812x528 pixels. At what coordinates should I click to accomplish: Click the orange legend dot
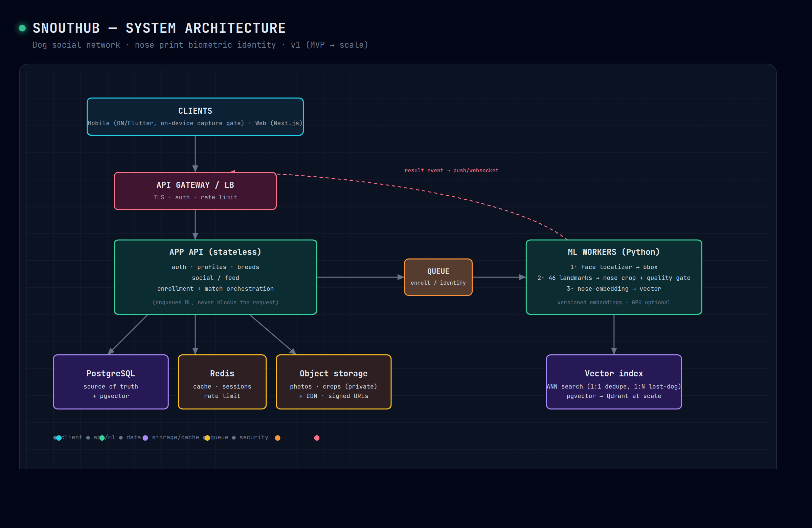pyautogui.click(x=278, y=438)
